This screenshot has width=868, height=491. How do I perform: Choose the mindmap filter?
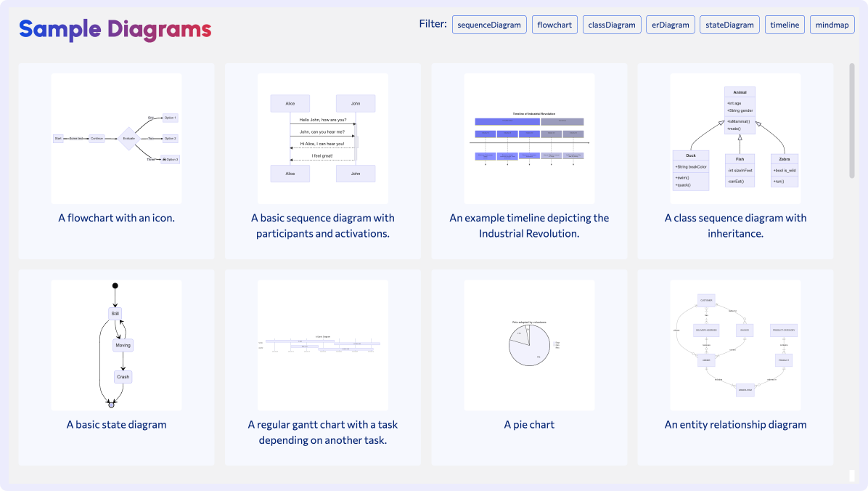(x=832, y=25)
